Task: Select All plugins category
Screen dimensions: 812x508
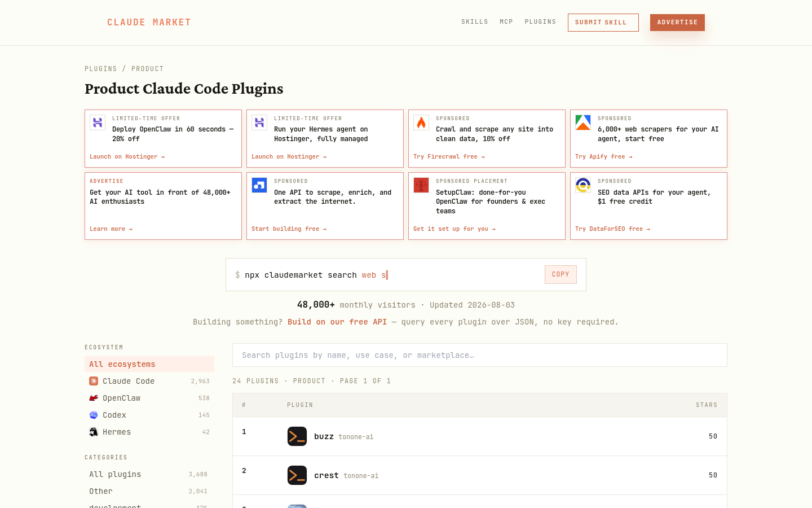Action: [x=149, y=474]
